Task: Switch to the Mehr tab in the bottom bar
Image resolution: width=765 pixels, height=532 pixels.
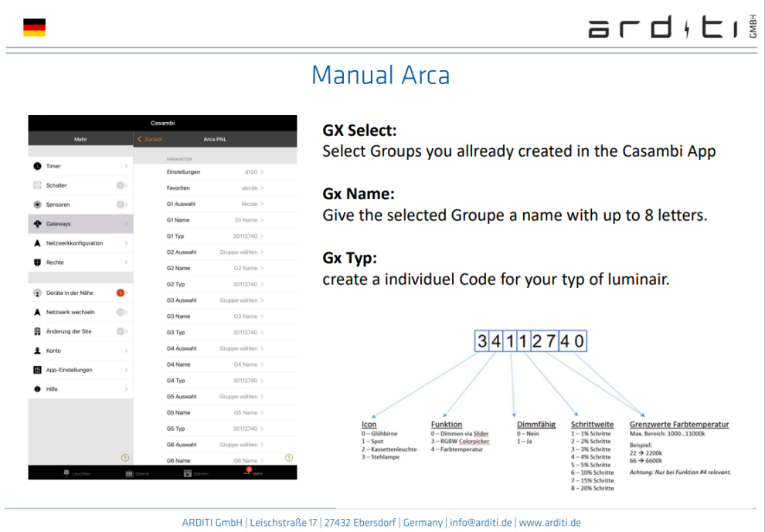Action: click(x=253, y=473)
